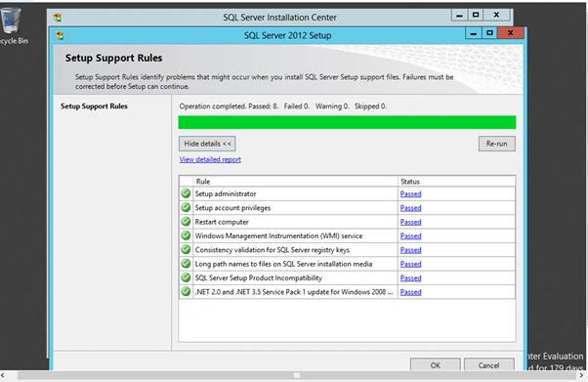Click the Cancel button
The image size is (588, 382).
[x=488, y=364]
